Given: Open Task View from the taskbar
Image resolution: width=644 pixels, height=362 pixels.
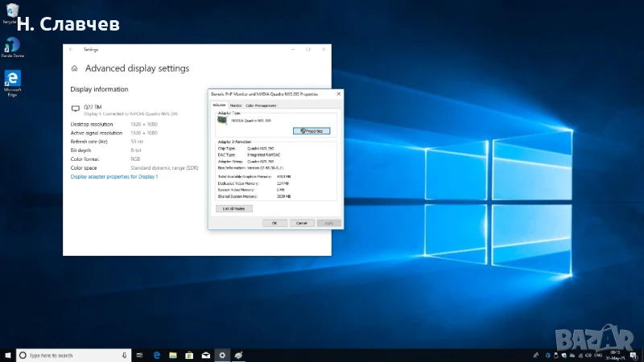Looking at the screenshot, I should tap(141, 355).
